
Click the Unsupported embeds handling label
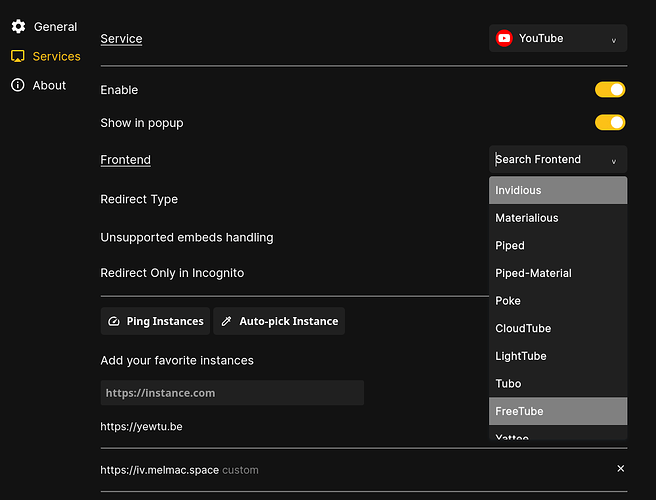pos(187,237)
